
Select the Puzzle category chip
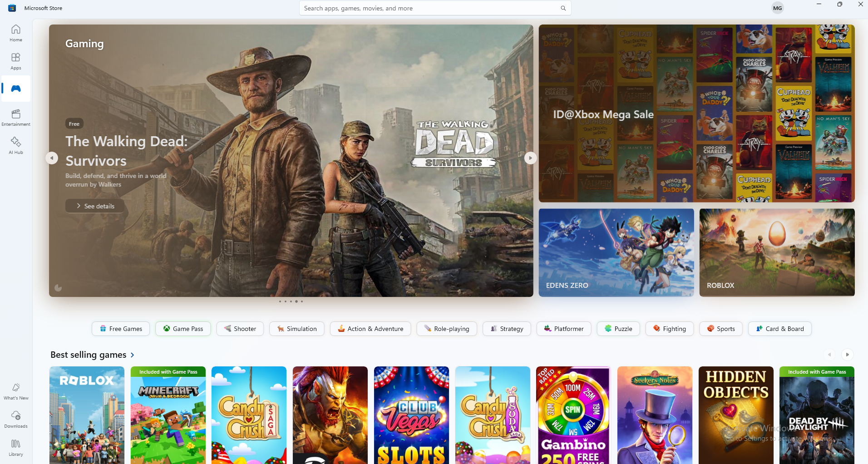[x=618, y=329]
